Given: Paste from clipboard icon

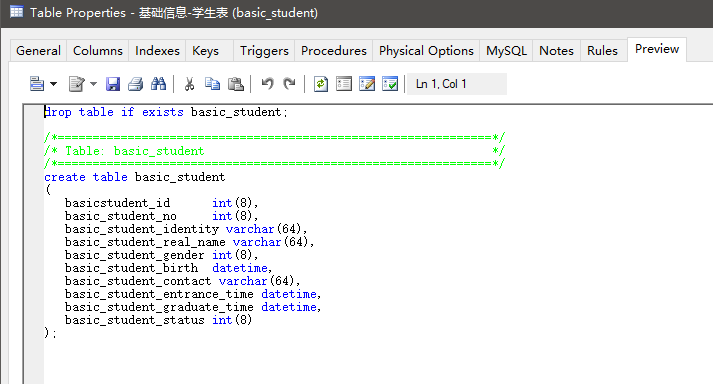Looking at the screenshot, I should click(x=236, y=84).
